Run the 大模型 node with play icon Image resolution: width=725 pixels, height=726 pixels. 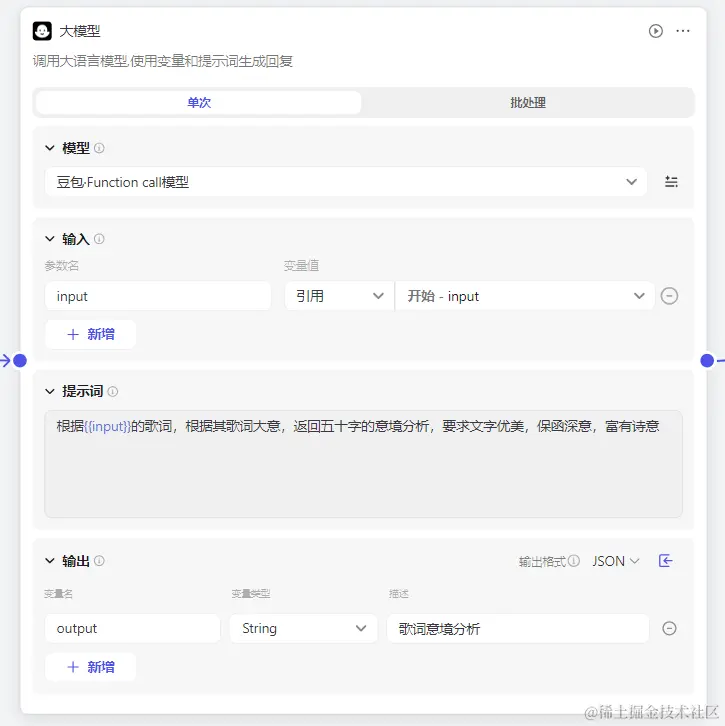click(656, 31)
